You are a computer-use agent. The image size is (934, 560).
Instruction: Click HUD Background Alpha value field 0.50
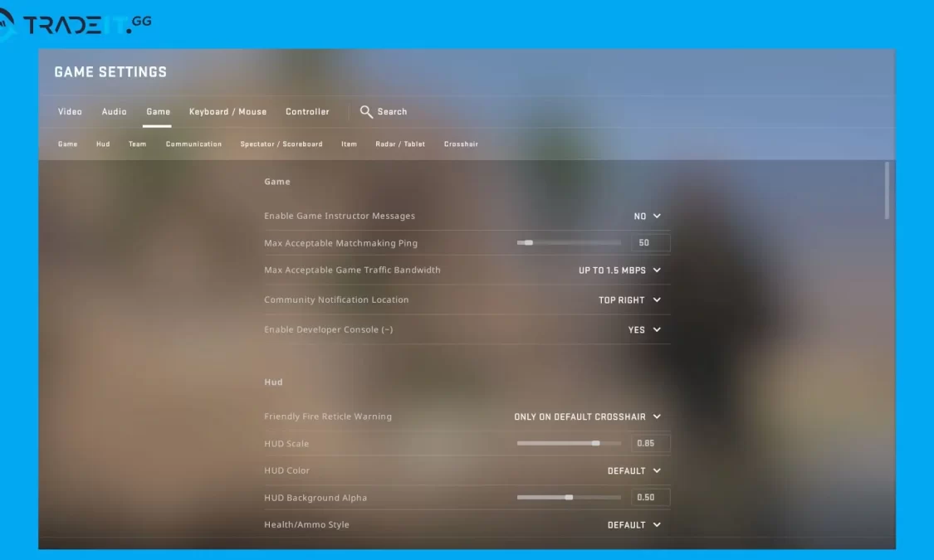pyautogui.click(x=650, y=498)
